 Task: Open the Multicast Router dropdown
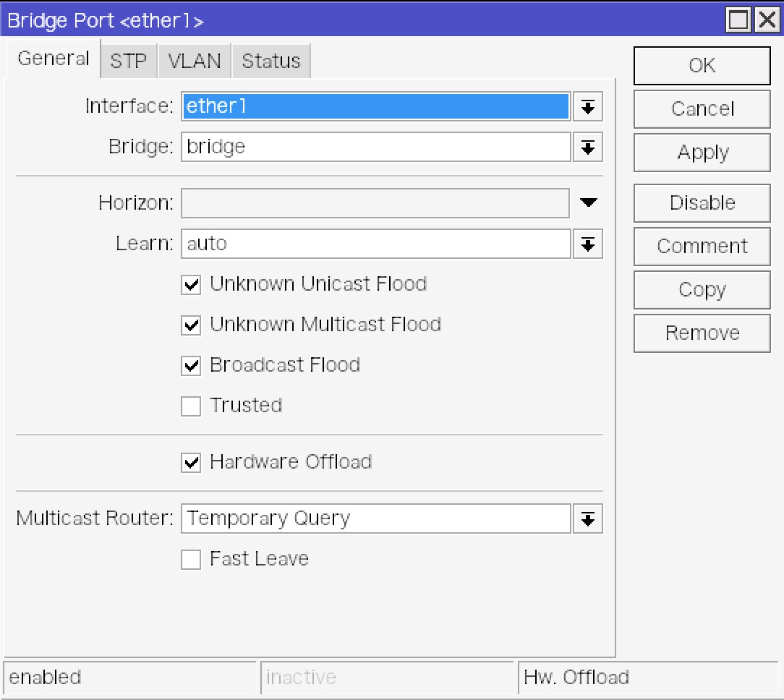click(588, 519)
